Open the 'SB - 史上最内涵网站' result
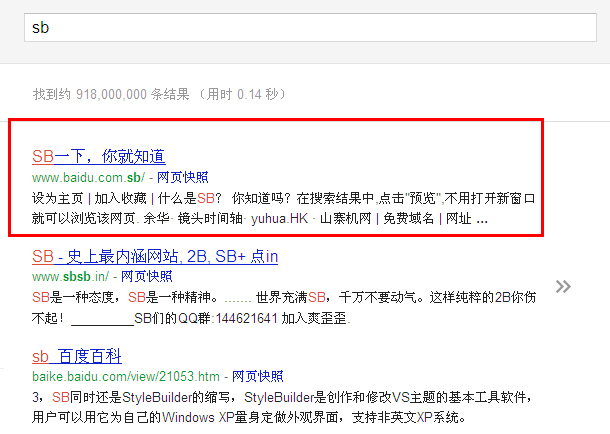The width and height of the screenshot is (610, 434). click(x=155, y=257)
